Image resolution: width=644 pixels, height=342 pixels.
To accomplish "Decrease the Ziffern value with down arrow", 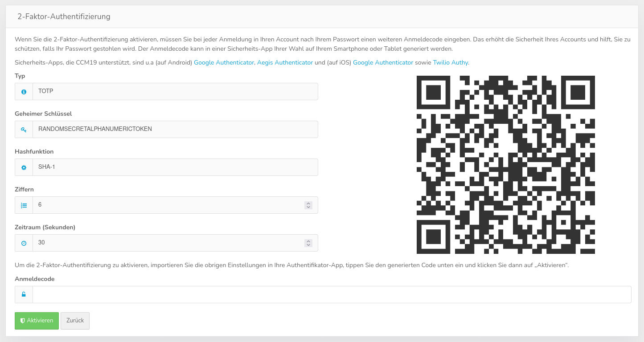I will [x=308, y=207].
